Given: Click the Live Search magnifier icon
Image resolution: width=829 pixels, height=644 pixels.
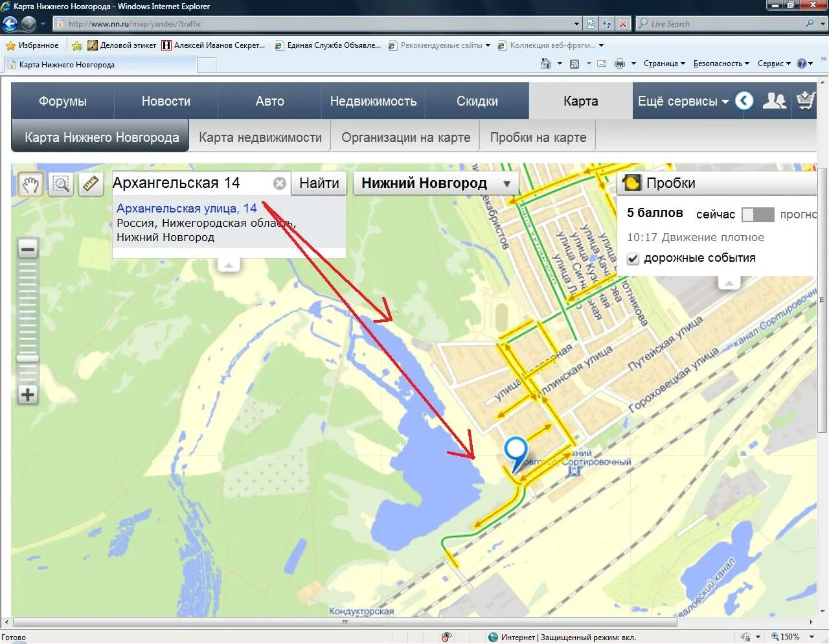Looking at the screenshot, I should (x=810, y=23).
